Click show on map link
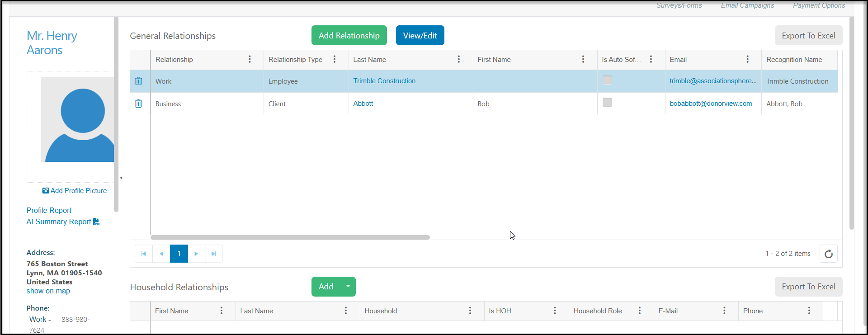Viewport: 868px width, 335px height. click(x=48, y=291)
